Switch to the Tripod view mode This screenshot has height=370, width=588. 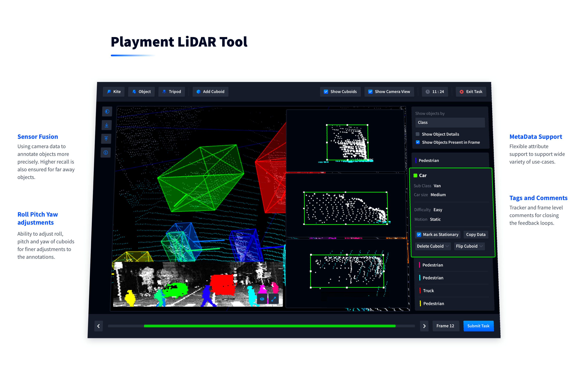point(172,92)
